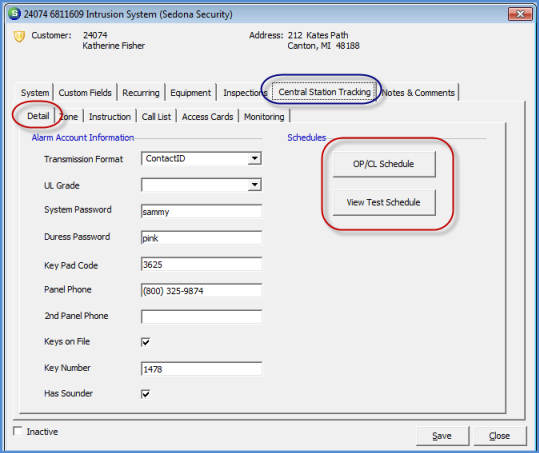The height and width of the screenshot is (453, 539).
Task: Uncheck the Has Sounder checkbox
Action: pos(146,394)
